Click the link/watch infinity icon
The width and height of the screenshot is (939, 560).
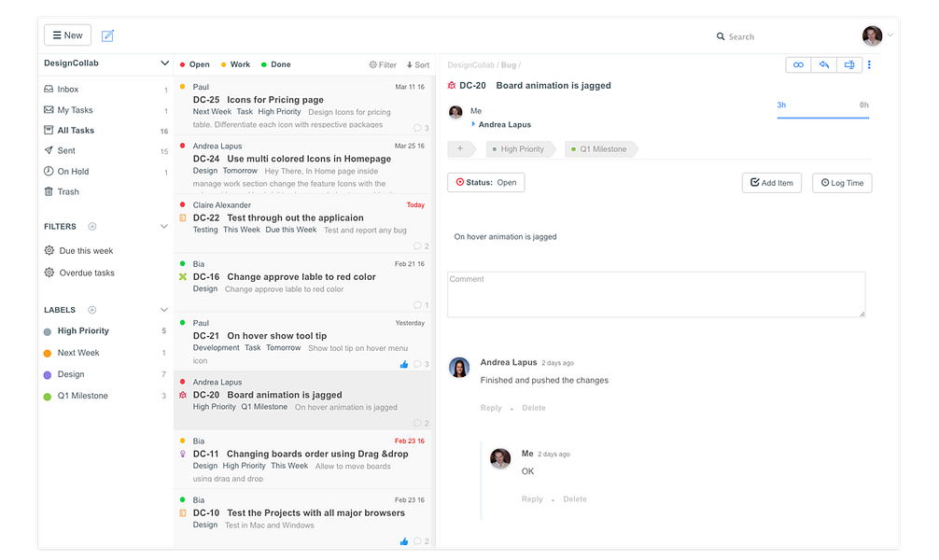pos(798,64)
